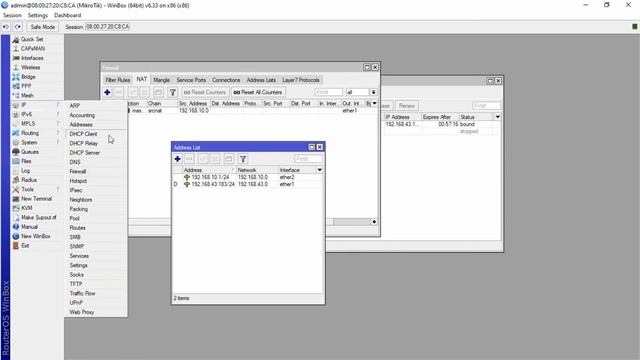Click the redo arrow in the top toolbar
Viewport: 640px width, 360px height.
point(18,27)
